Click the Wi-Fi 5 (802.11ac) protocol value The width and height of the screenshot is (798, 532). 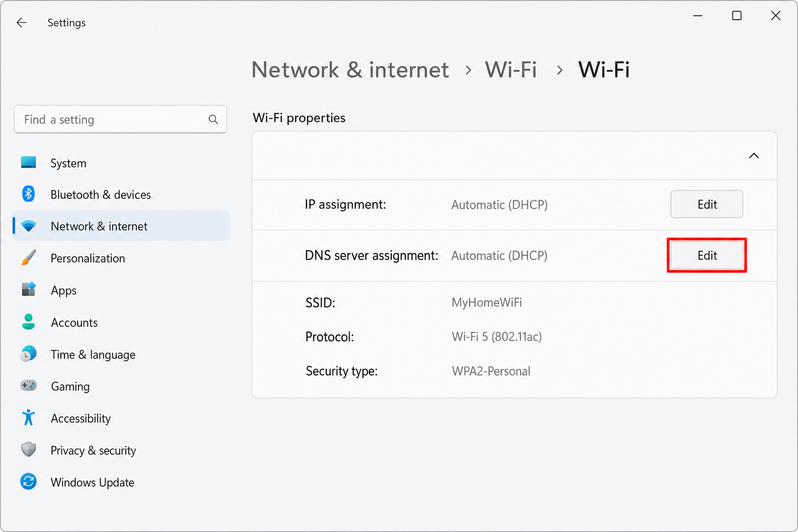[497, 337]
